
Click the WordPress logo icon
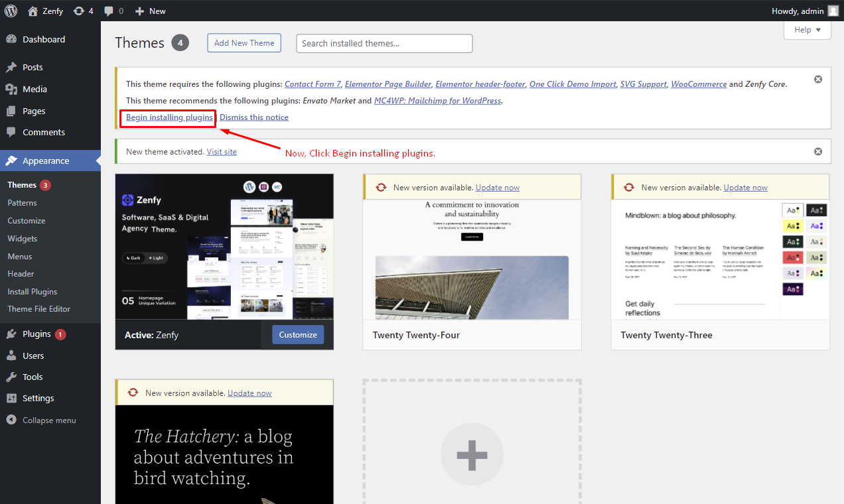click(x=11, y=11)
